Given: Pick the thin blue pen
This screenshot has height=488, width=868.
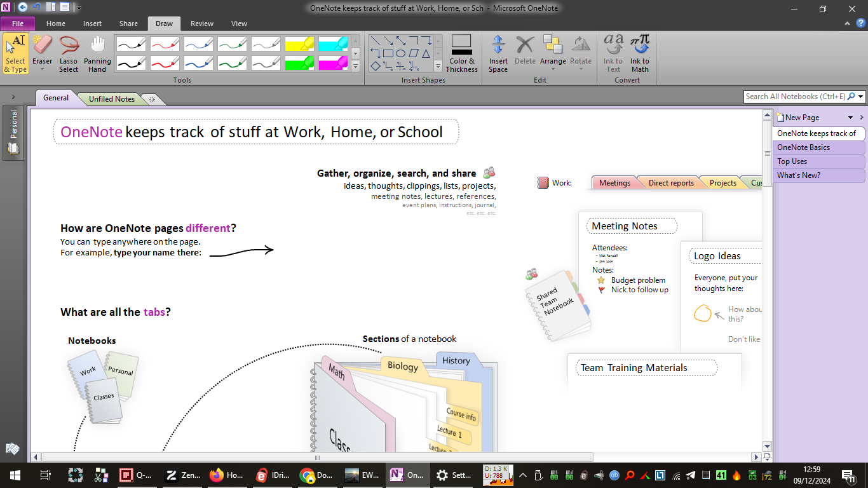Looking at the screenshot, I should (198, 44).
